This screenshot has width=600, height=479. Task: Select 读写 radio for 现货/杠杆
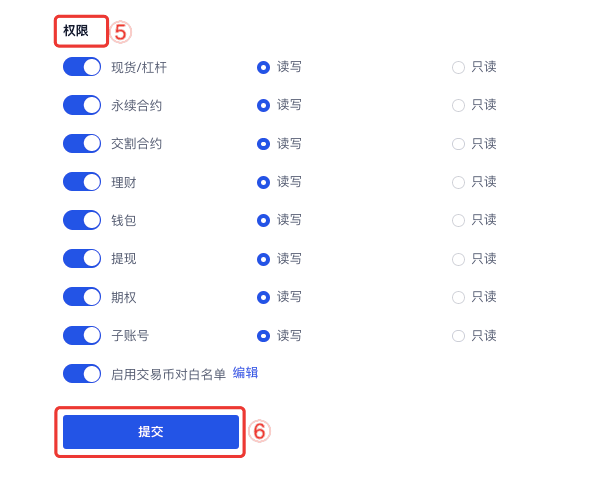coord(264,67)
